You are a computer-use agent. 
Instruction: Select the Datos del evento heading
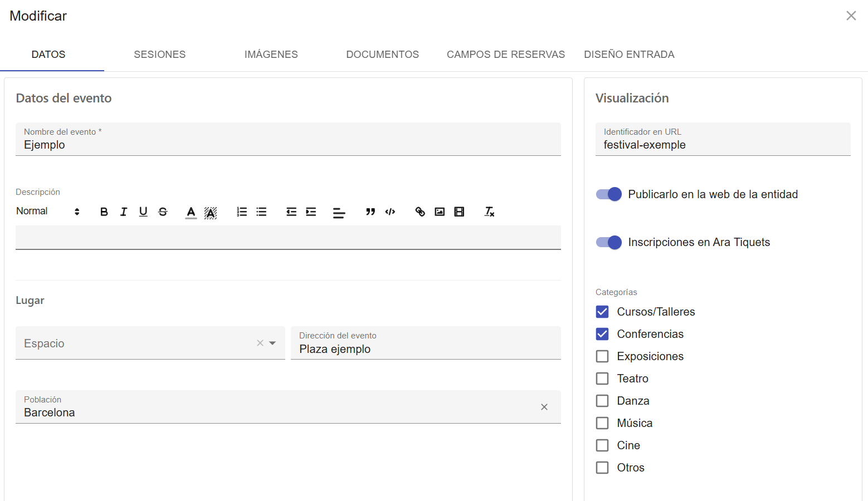click(x=64, y=98)
